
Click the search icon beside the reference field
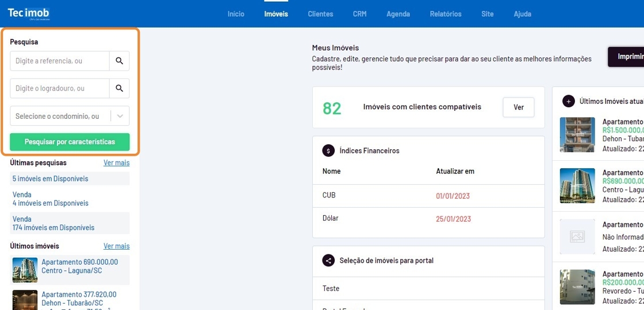(119, 61)
